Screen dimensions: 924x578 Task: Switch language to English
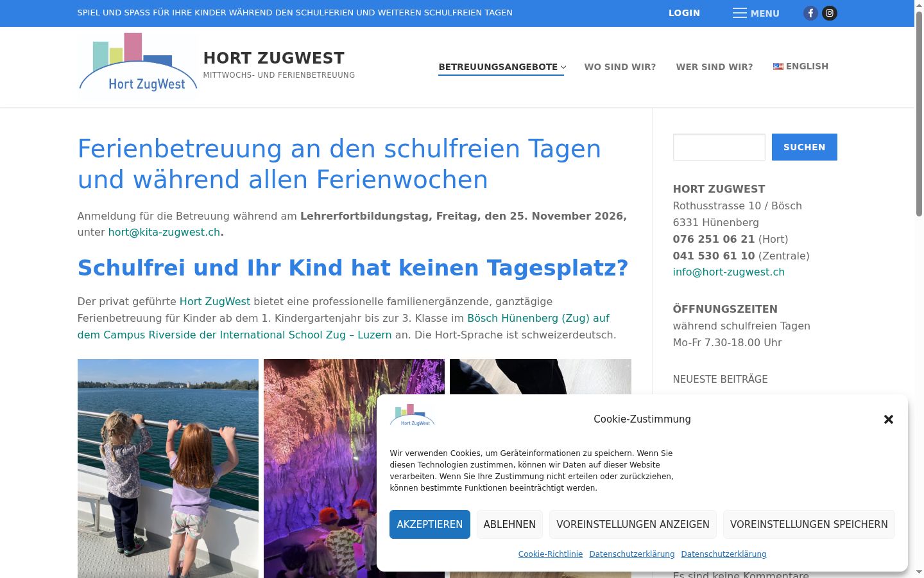pos(801,66)
